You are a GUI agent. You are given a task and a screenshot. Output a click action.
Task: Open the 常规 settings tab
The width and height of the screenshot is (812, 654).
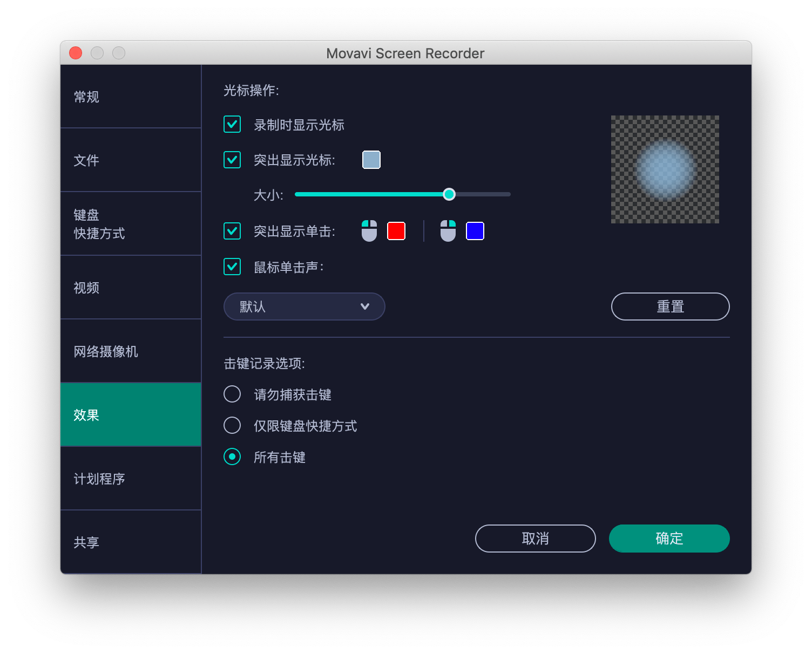point(131,97)
